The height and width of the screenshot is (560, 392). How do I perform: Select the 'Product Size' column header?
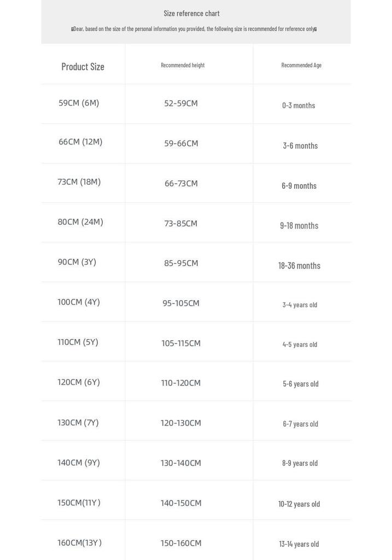tap(83, 66)
